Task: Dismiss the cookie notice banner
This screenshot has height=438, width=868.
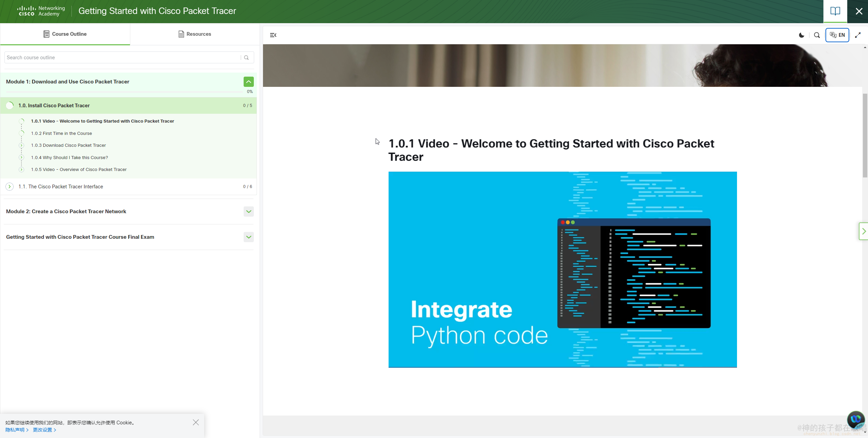Action: [196, 422]
